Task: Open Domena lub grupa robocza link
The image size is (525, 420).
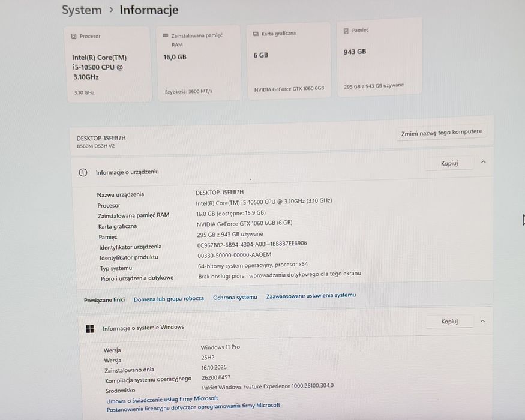Action: point(169,299)
